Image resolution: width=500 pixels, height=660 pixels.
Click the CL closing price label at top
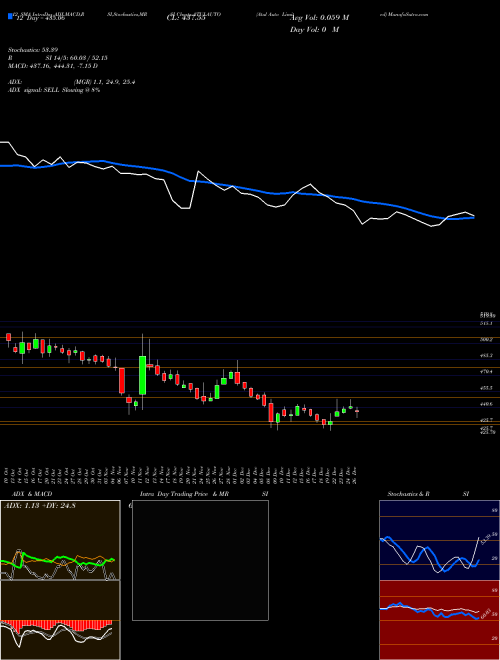[186, 18]
